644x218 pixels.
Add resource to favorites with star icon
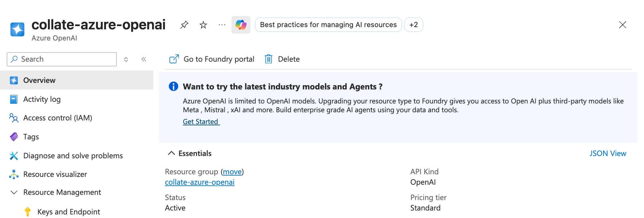coord(203,25)
